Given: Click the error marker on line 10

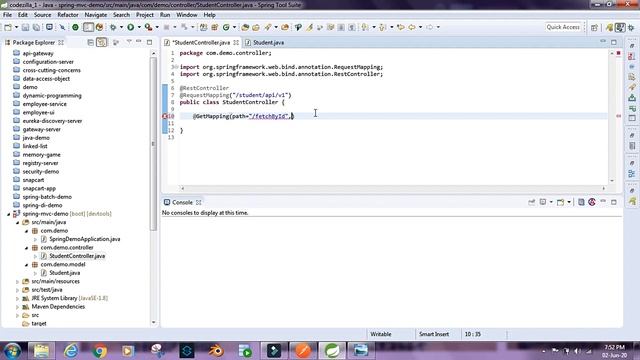Looking at the screenshot, I should [x=165, y=116].
